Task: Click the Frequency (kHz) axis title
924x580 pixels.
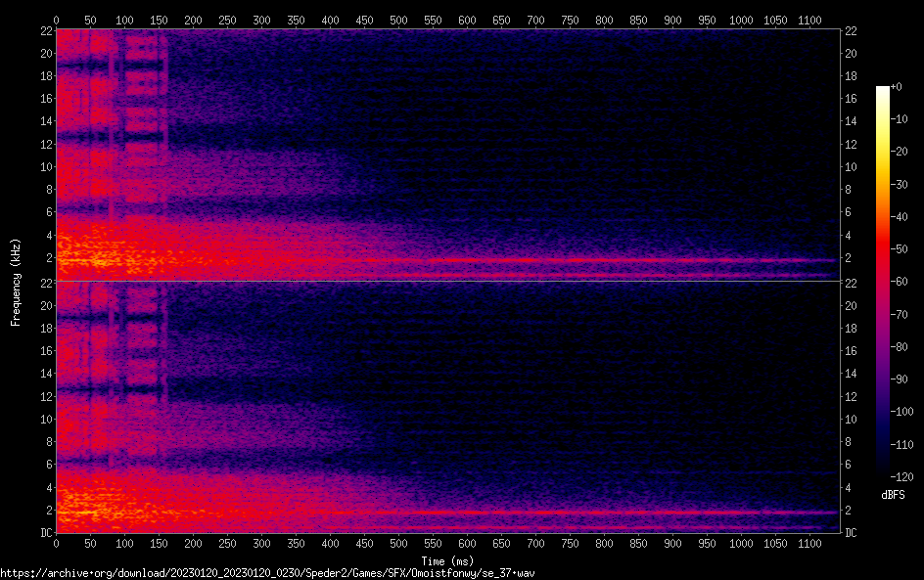Action: click(x=16, y=281)
